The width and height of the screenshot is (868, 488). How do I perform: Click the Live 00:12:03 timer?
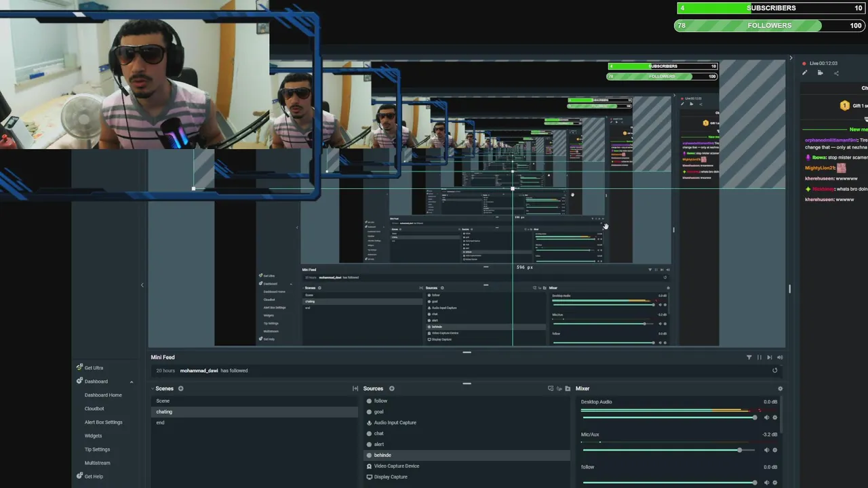coord(823,63)
